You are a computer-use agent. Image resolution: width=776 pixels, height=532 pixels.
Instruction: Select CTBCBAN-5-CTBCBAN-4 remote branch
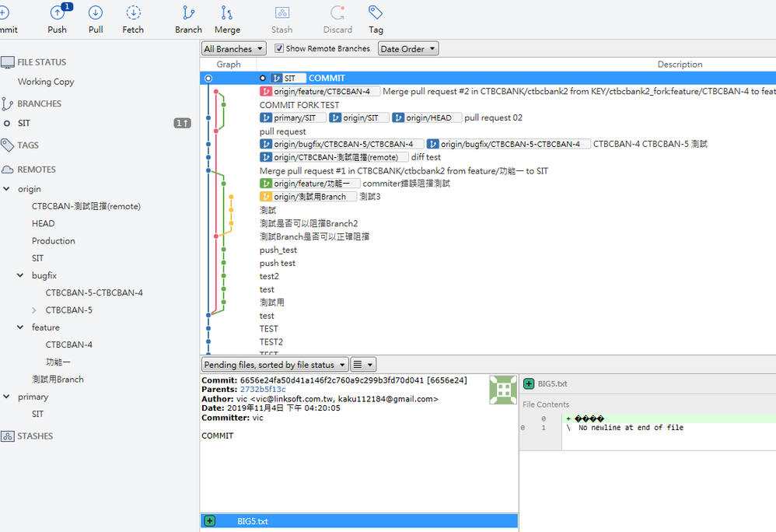[x=94, y=293]
